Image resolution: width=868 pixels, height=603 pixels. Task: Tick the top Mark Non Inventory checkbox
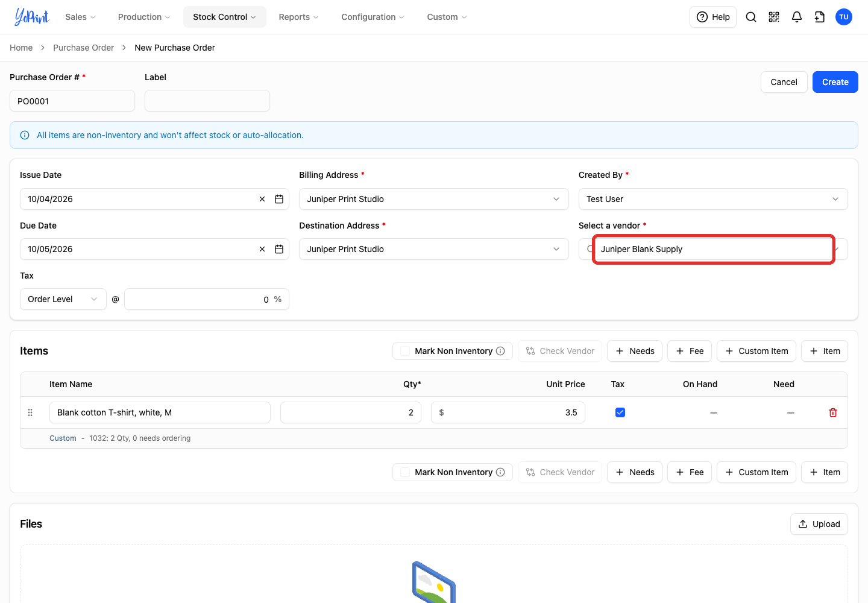(405, 351)
